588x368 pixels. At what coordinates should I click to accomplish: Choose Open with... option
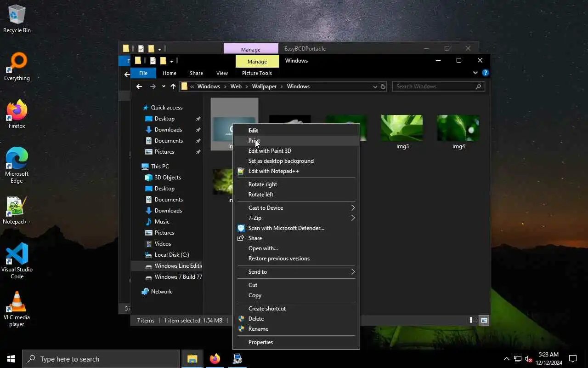click(x=296, y=248)
